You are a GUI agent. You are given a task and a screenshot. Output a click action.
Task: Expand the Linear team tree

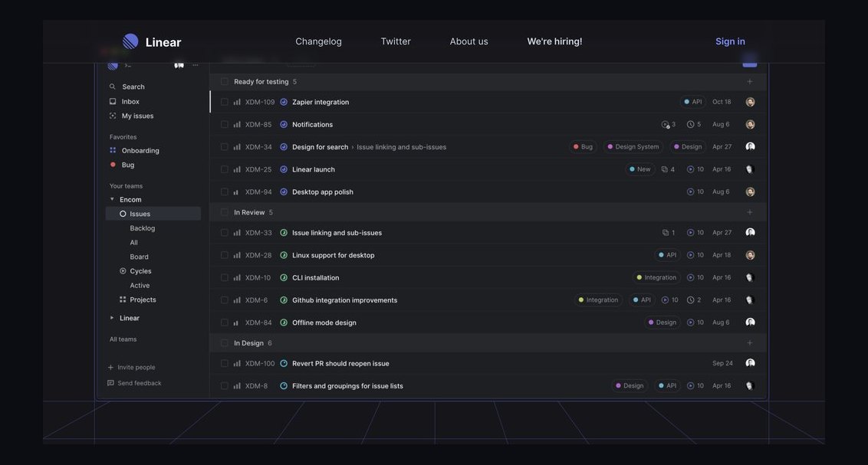point(112,318)
